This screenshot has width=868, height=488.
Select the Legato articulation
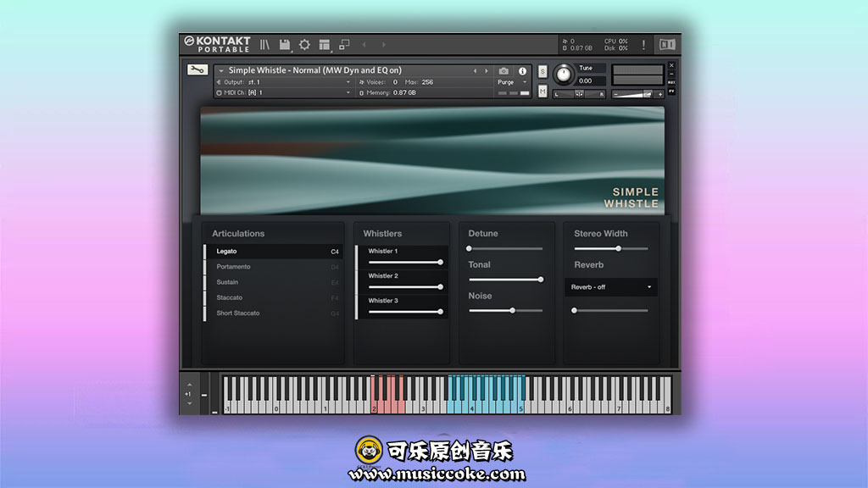pyautogui.click(x=274, y=251)
